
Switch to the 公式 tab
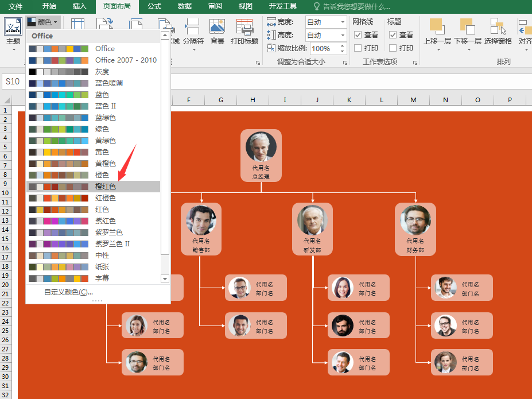point(154,6)
